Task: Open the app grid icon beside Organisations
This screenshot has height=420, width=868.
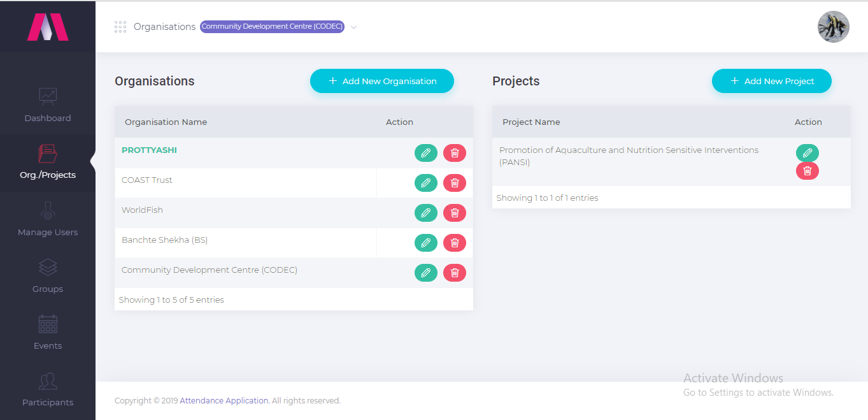Action: [x=120, y=27]
